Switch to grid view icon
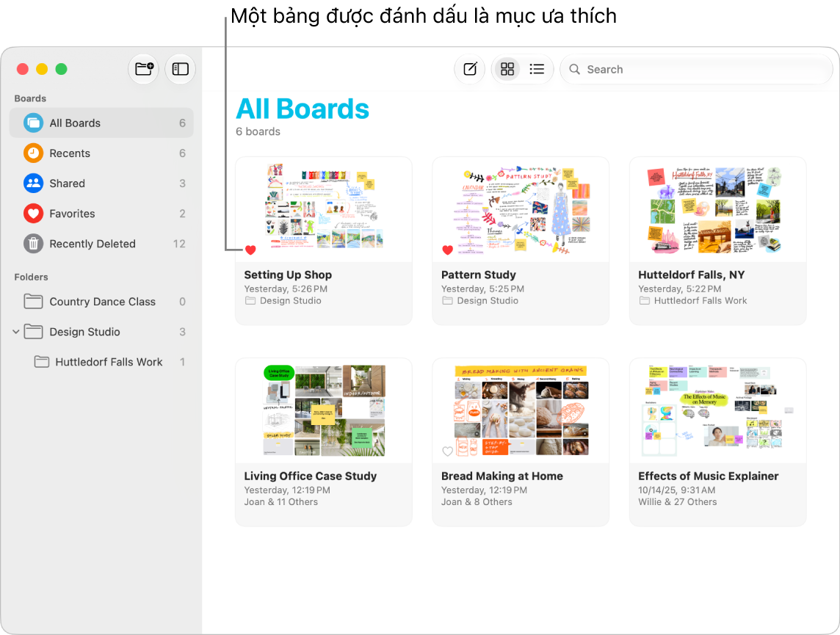The image size is (840, 635). [x=507, y=69]
